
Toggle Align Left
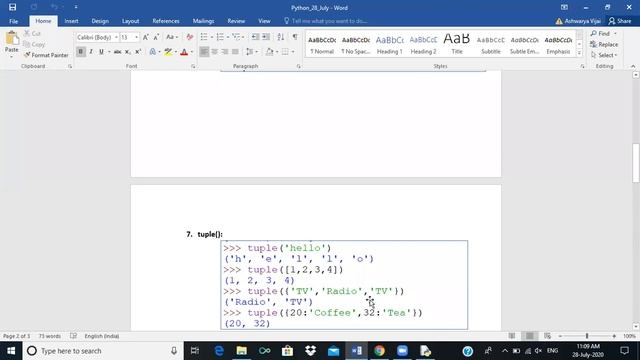point(204,52)
